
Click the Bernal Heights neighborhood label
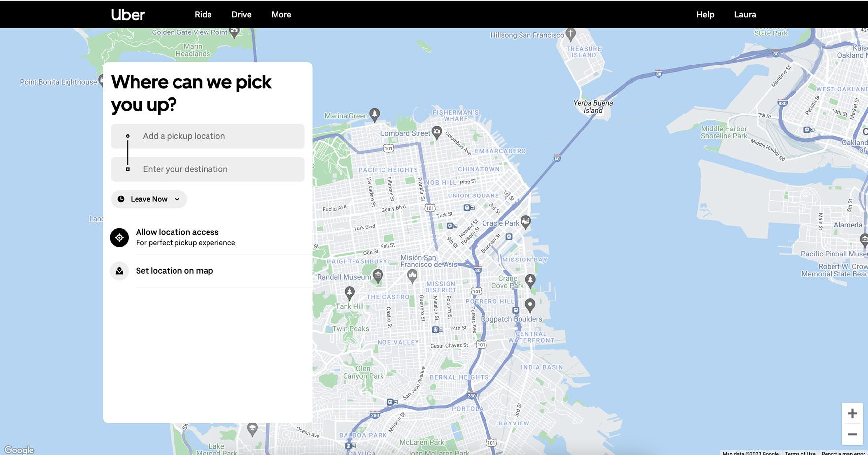click(x=459, y=378)
